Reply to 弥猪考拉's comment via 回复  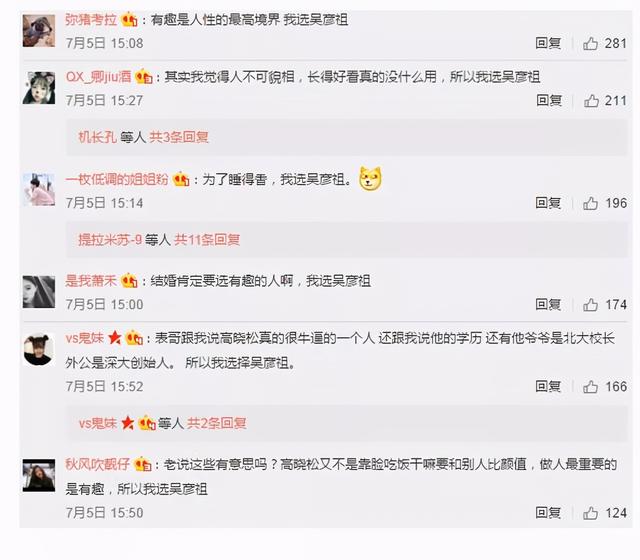pos(548,43)
